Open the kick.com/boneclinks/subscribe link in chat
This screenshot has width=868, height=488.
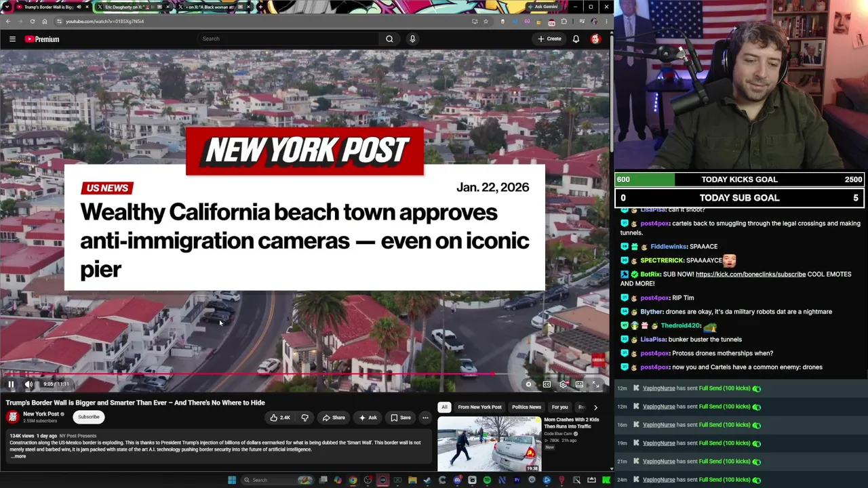751,274
